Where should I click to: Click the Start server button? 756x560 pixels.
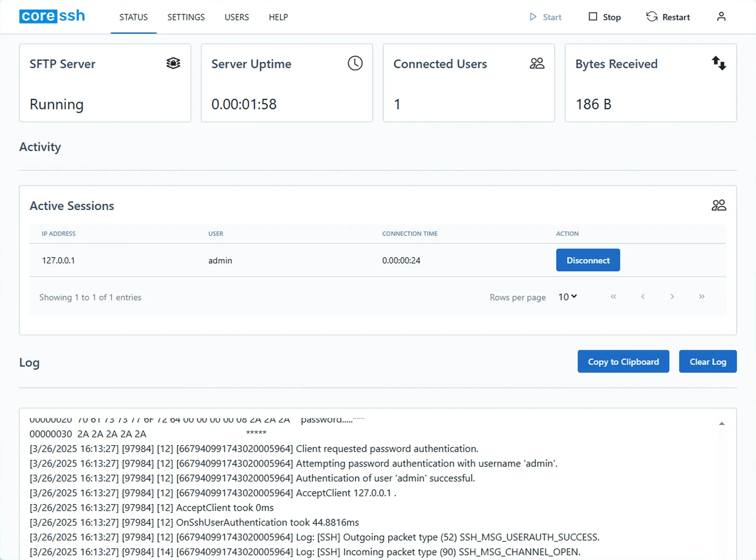[545, 17]
